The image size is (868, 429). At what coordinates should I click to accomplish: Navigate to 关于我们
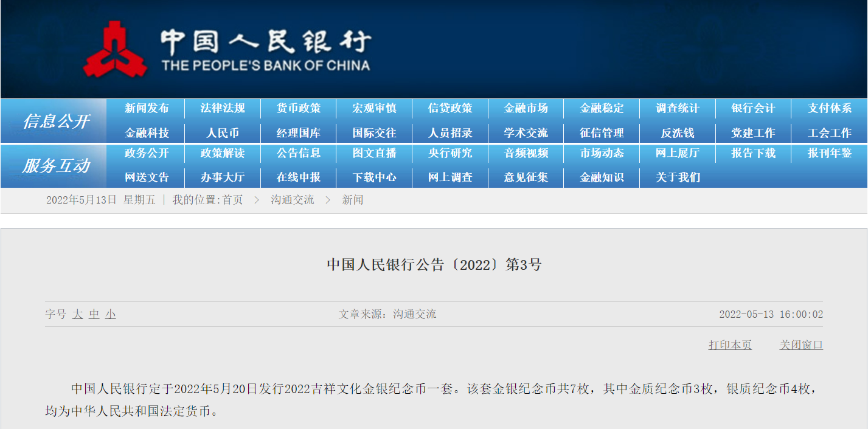point(678,177)
